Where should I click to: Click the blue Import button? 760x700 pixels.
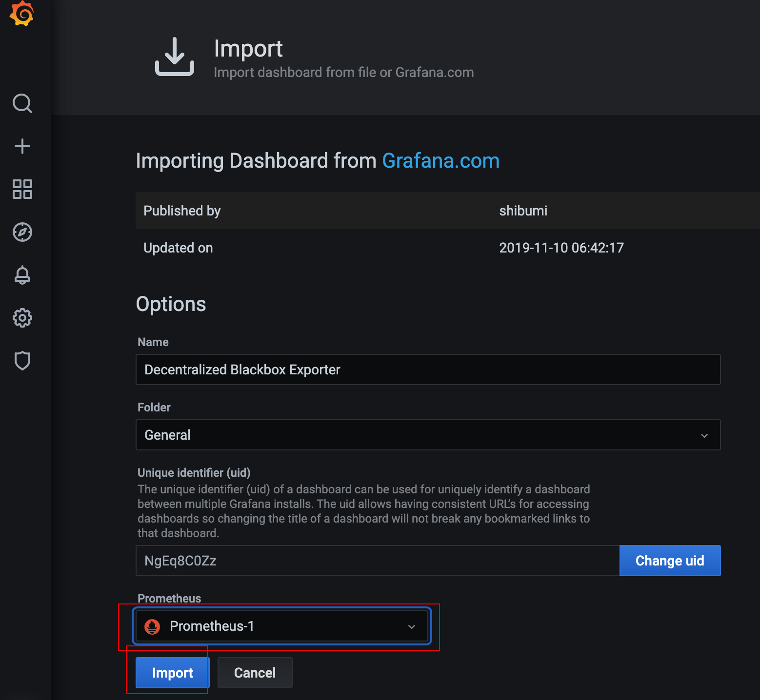point(172,673)
